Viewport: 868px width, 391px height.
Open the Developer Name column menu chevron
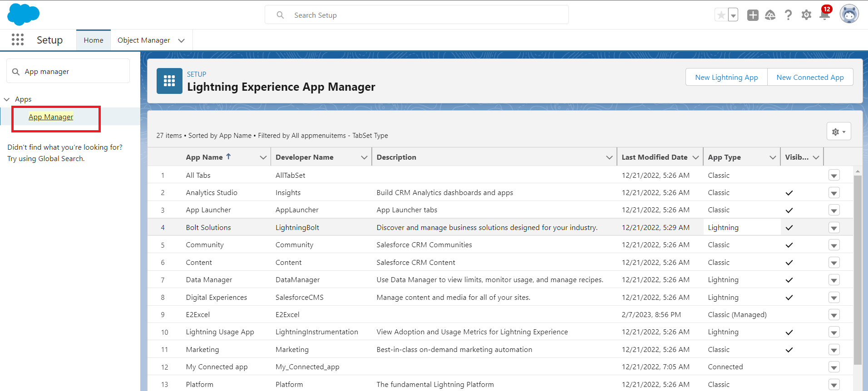pyautogui.click(x=364, y=157)
